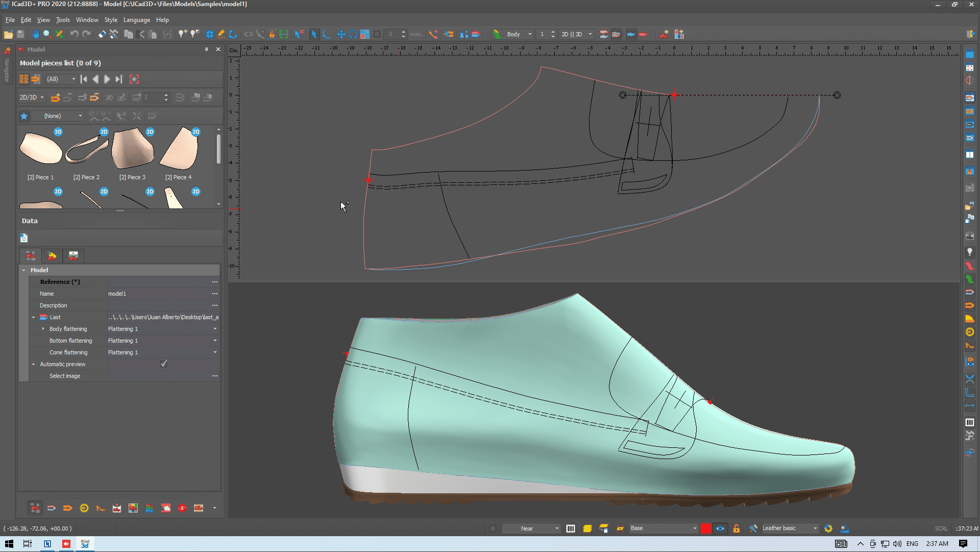Click the eraser tool icon

(102, 34)
